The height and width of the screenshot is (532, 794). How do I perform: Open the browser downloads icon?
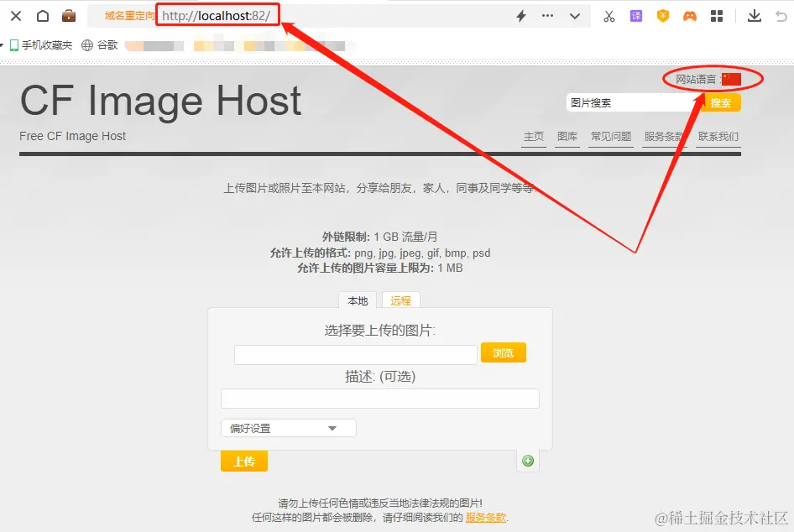tap(755, 16)
